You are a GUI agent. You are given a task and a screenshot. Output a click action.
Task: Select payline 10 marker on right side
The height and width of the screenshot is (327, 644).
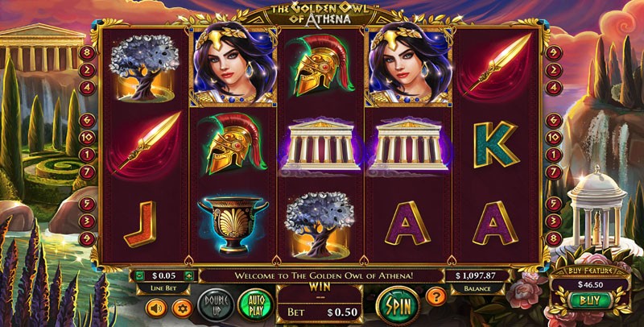[554, 138]
